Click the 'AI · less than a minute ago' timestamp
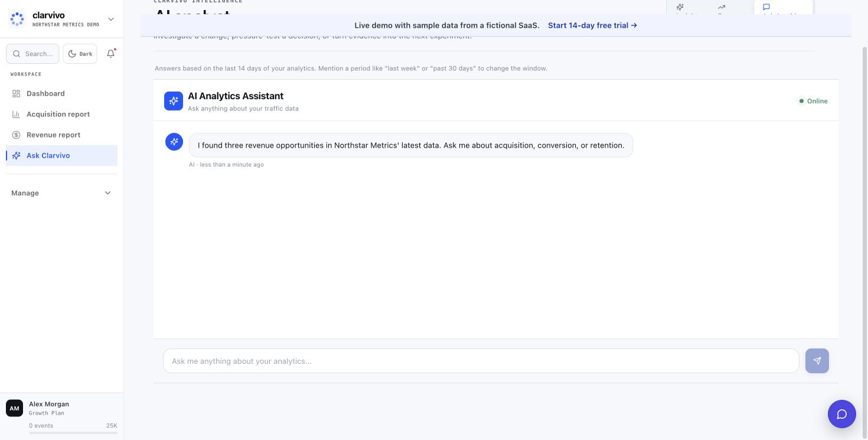The width and height of the screenshot is (868, 440). [226, 165]
